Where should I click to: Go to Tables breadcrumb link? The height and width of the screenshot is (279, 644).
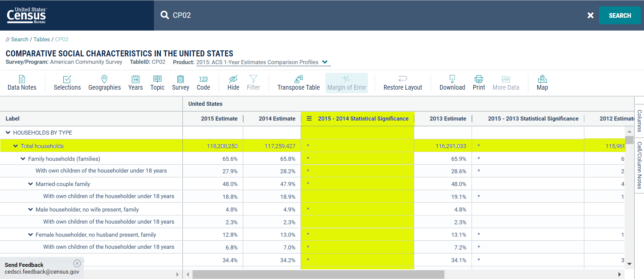click(x=42, y=39)
